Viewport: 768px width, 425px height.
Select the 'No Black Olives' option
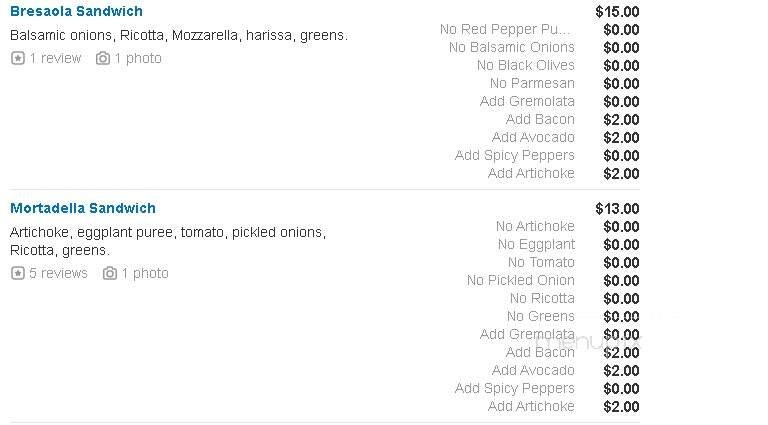coord(525,65)
